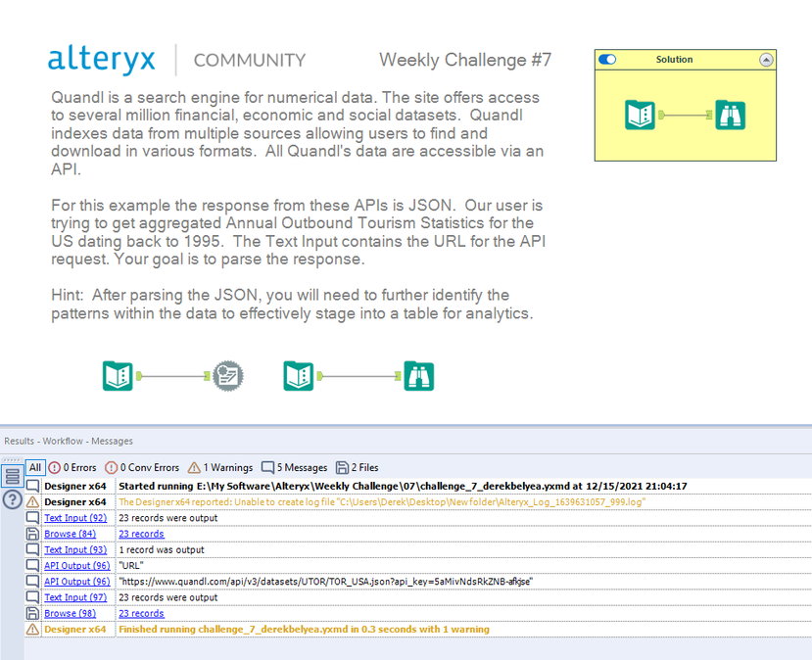Screen dimensions: 812x660
Task: Toggle the Solution container switch off
Action: (607, 60)
